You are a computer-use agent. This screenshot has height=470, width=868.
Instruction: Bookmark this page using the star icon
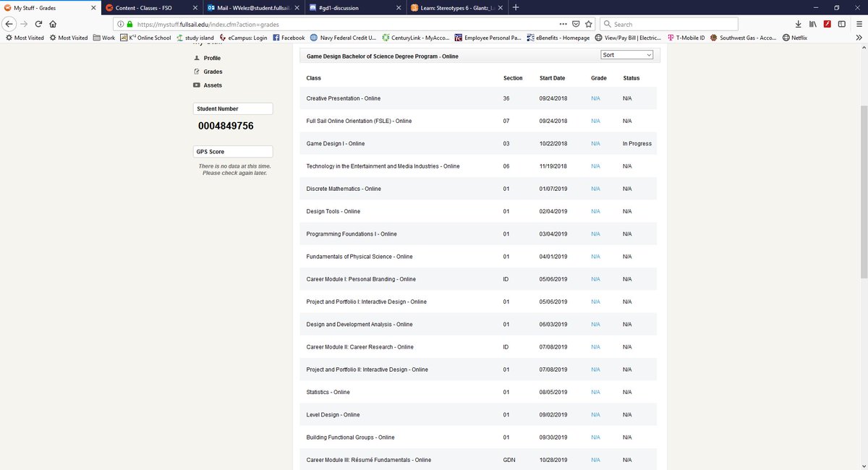588,24
